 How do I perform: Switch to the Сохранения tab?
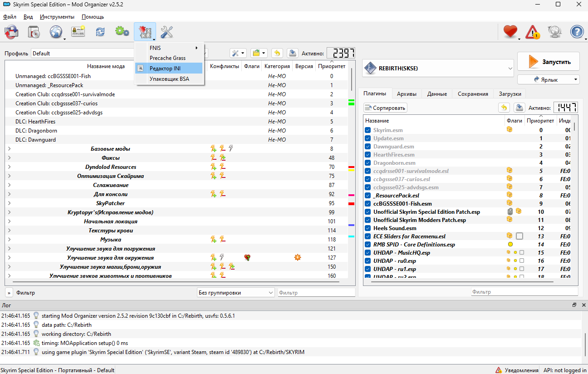tap(473, 93)
